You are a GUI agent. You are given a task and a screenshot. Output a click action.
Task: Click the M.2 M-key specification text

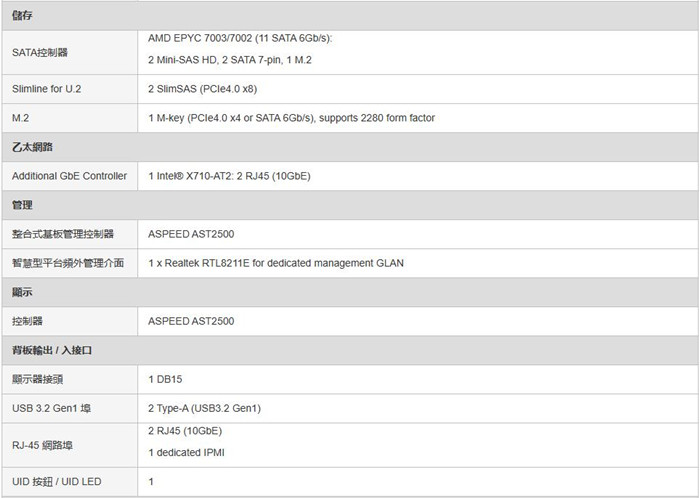291,118
